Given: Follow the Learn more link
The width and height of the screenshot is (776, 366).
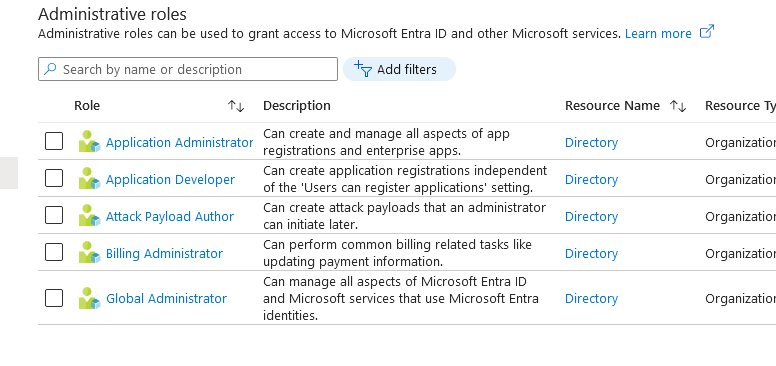Looking at the screenshot, I should (x=658, y=34).
